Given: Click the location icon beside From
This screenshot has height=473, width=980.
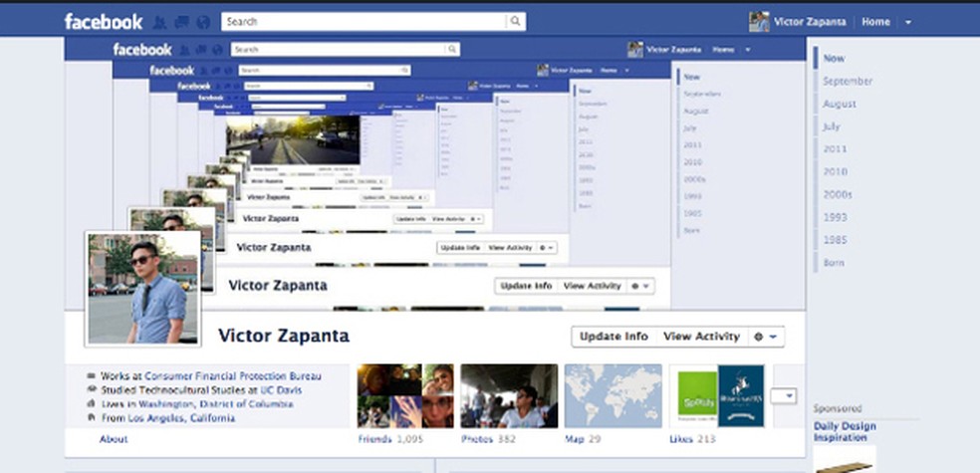Looking at the screenshot, I should [x=92, y=417].
